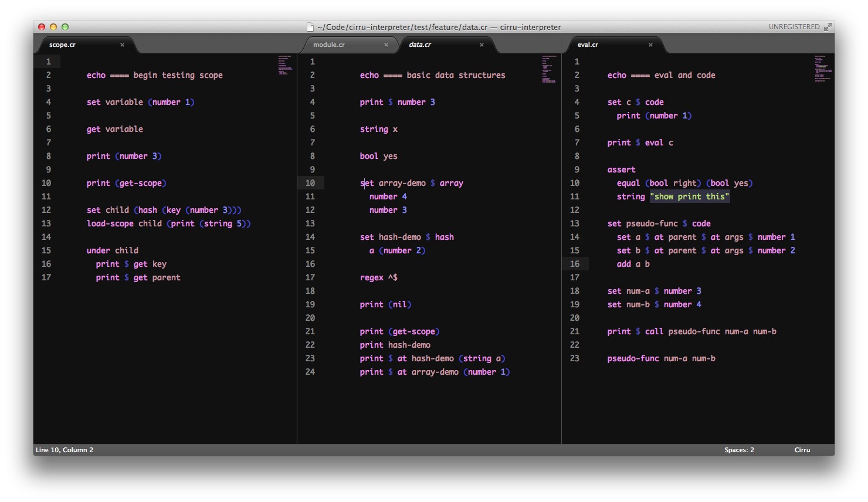This screenshot has width=868, height=502.
Task: Click the file proxy icon in title bar
Action: pyautogui.click(x=310, y=26)
